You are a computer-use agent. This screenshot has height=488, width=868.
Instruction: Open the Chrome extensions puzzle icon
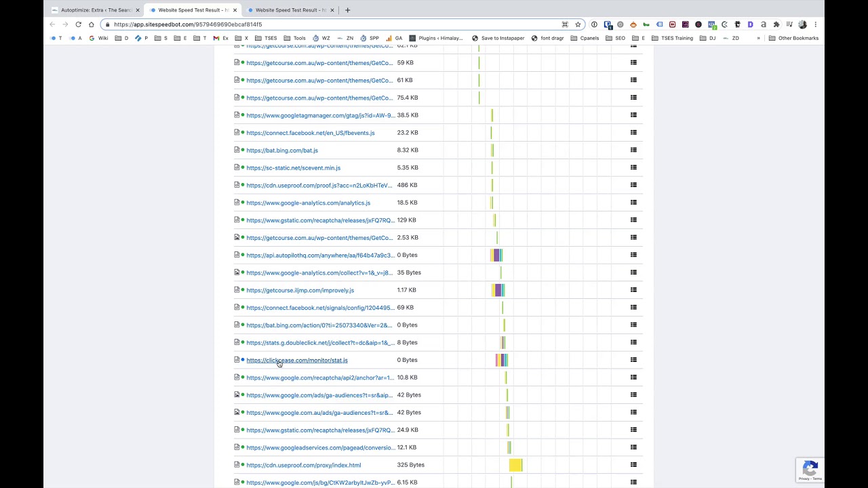click(776, 24)
